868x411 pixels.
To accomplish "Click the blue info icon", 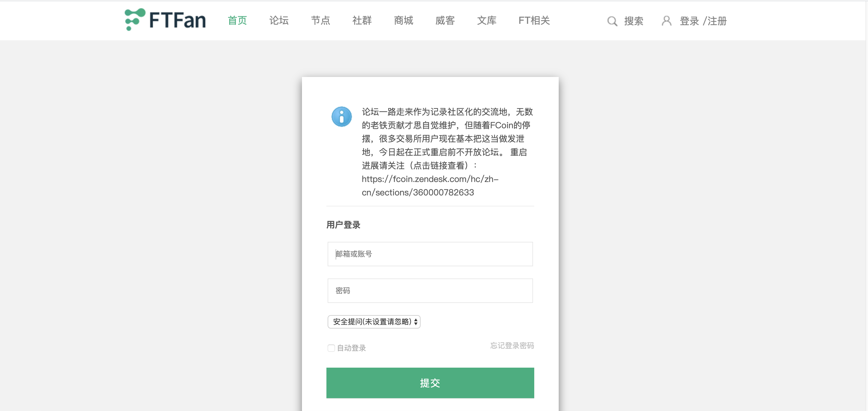I will point(341,116).
